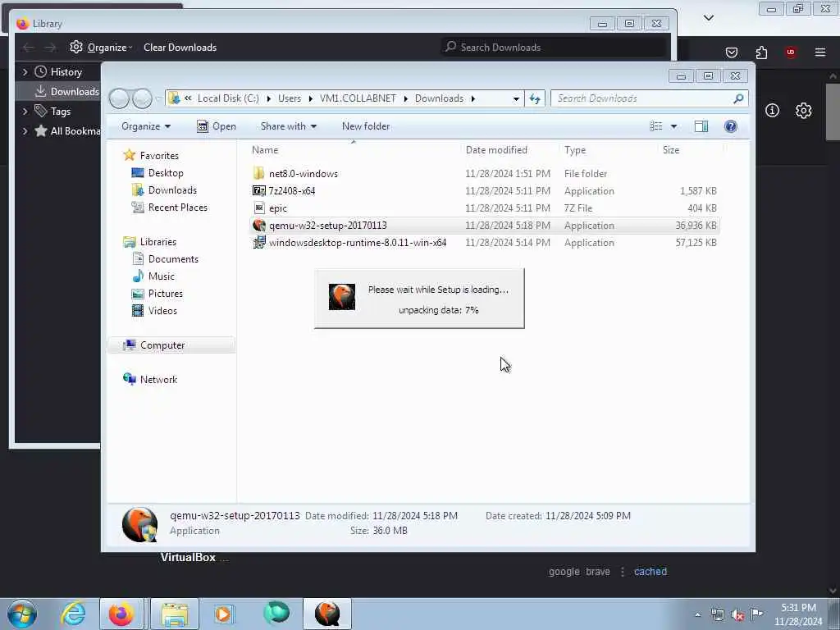
Task: Select Downloads under Favorites
Action: (x=164, y=190)
